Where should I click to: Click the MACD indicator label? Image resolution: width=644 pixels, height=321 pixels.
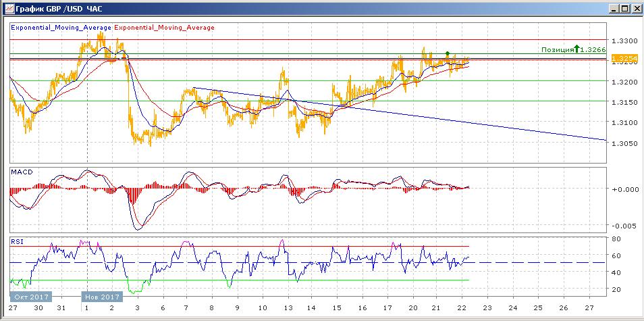coord(22,172)
